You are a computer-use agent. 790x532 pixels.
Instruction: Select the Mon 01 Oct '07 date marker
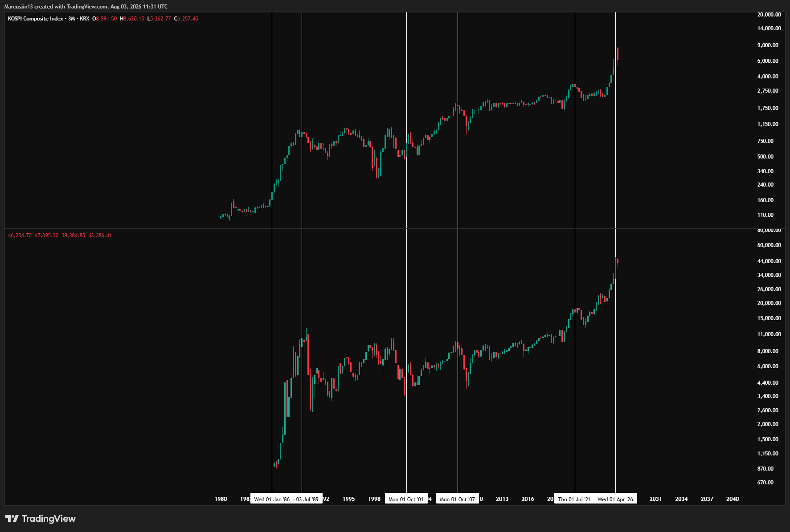tap(458, 499)
